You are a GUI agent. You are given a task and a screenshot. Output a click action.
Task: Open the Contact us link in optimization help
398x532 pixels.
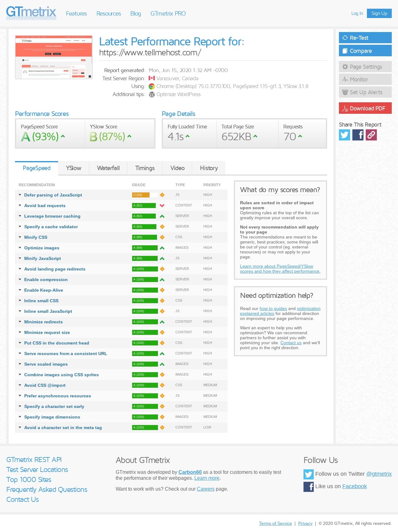point(291,343)
